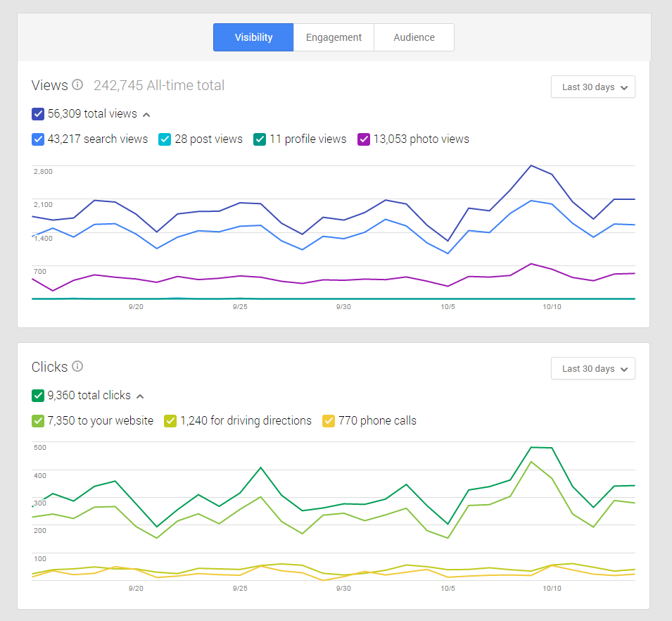Toggle off the 11 profile views series

coord(259,139)
